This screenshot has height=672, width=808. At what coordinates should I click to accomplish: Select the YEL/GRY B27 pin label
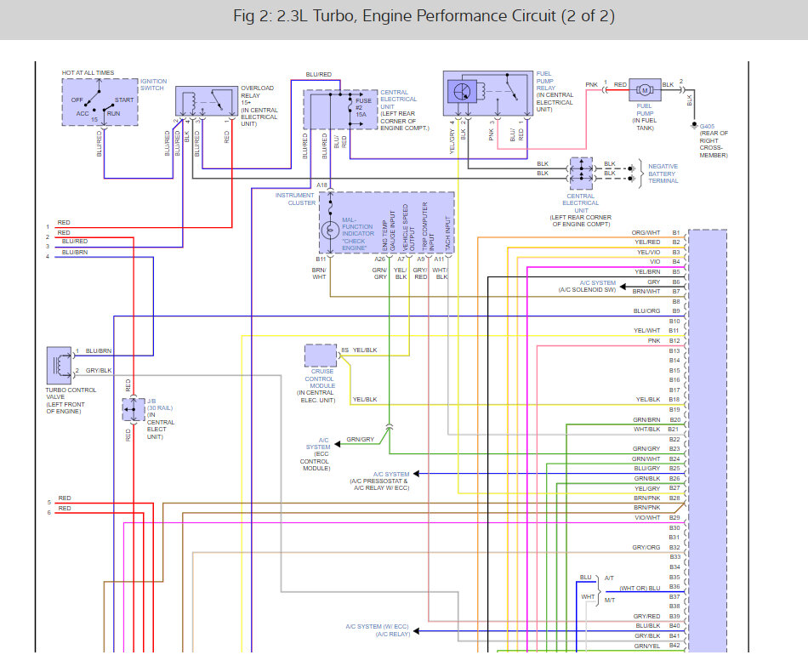(657, 488)
